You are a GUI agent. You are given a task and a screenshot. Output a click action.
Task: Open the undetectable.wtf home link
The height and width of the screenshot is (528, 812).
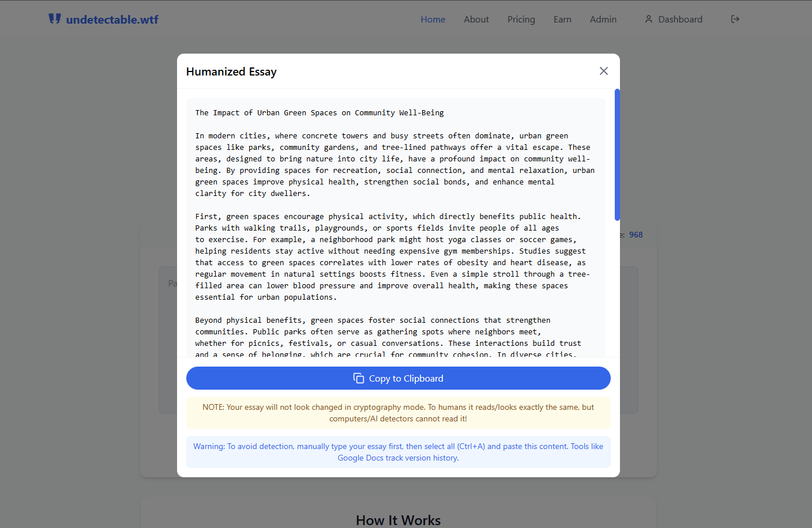[x=104, y=20]
